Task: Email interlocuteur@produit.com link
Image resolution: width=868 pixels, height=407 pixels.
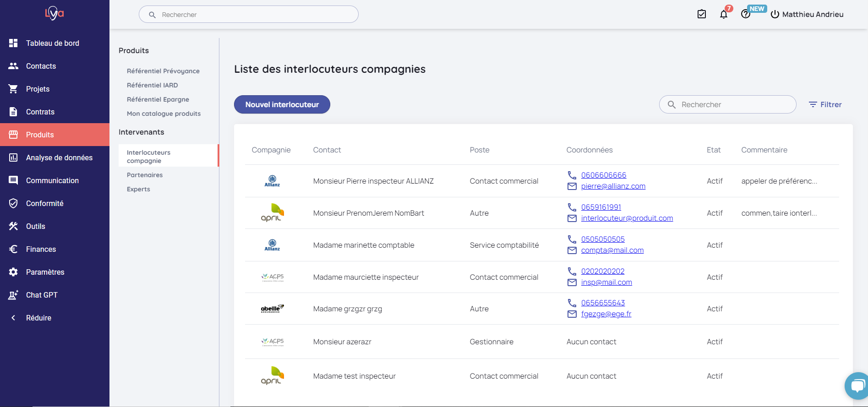Action: point(627,218)
